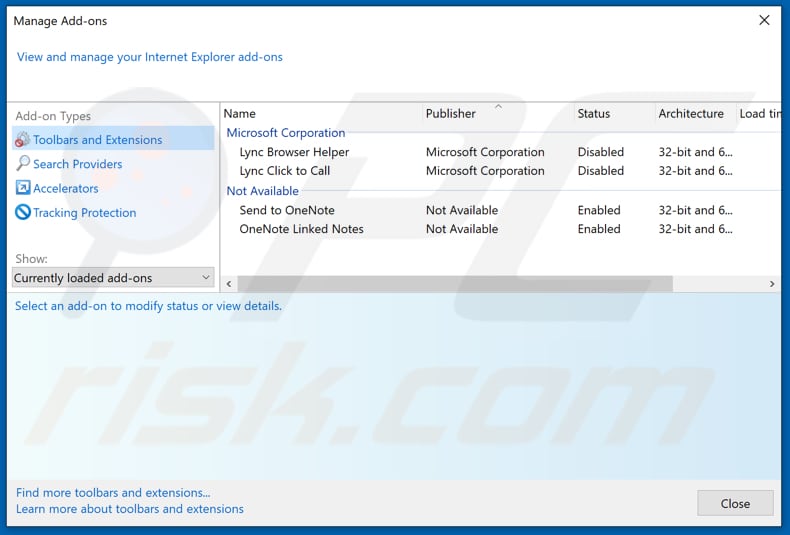Click the Toolbars and Extensions gear icon
The image size is (790, 535).
(22, 140)
